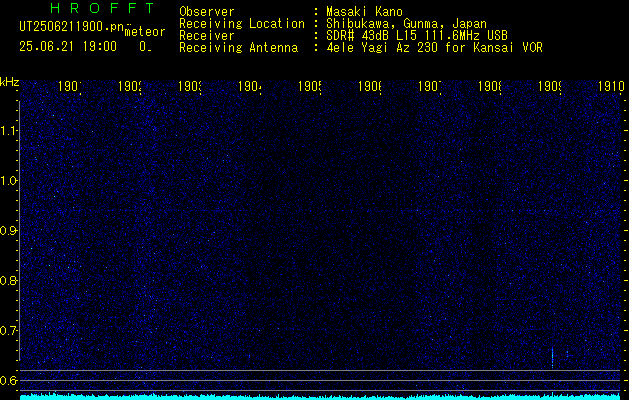Image resolution: width=629 pixels, height=400 pixels.
Task: Select the observer name Masaki Kano
Action: coord(364,11)
